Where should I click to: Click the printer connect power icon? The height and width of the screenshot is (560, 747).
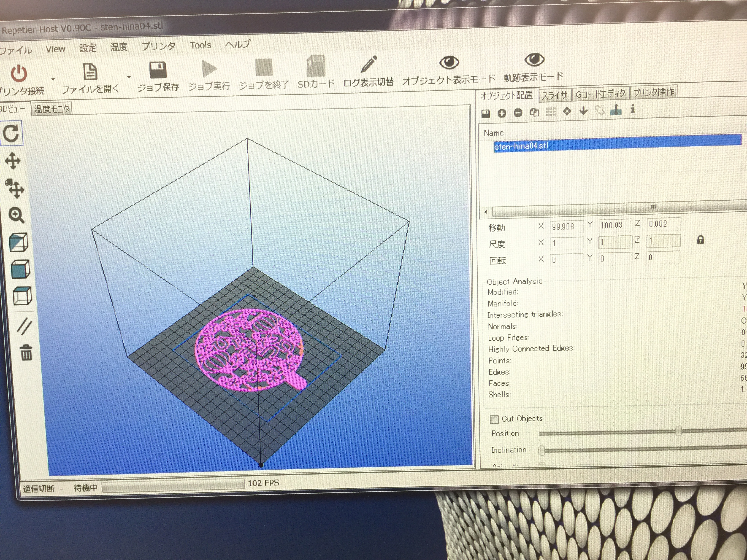pos(19,74)
